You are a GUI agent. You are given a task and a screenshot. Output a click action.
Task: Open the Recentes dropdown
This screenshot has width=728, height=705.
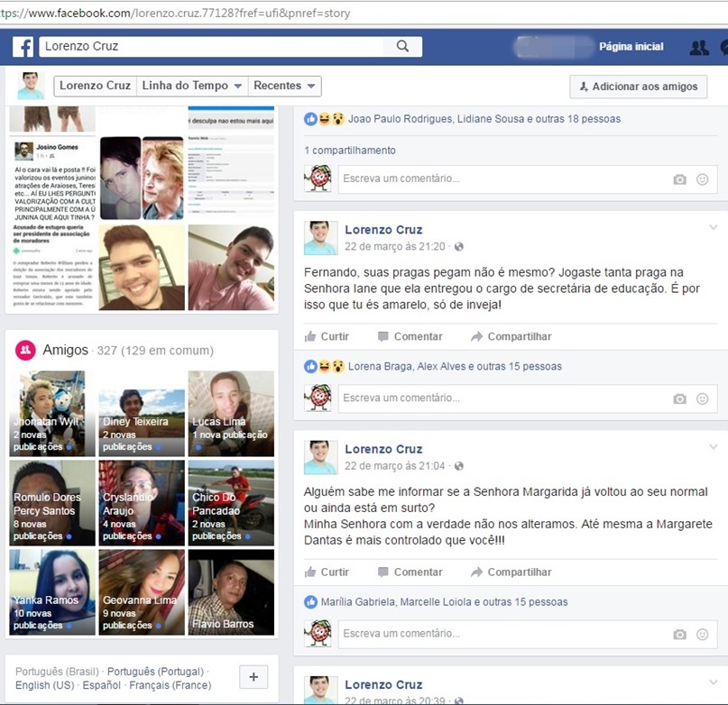284,86
